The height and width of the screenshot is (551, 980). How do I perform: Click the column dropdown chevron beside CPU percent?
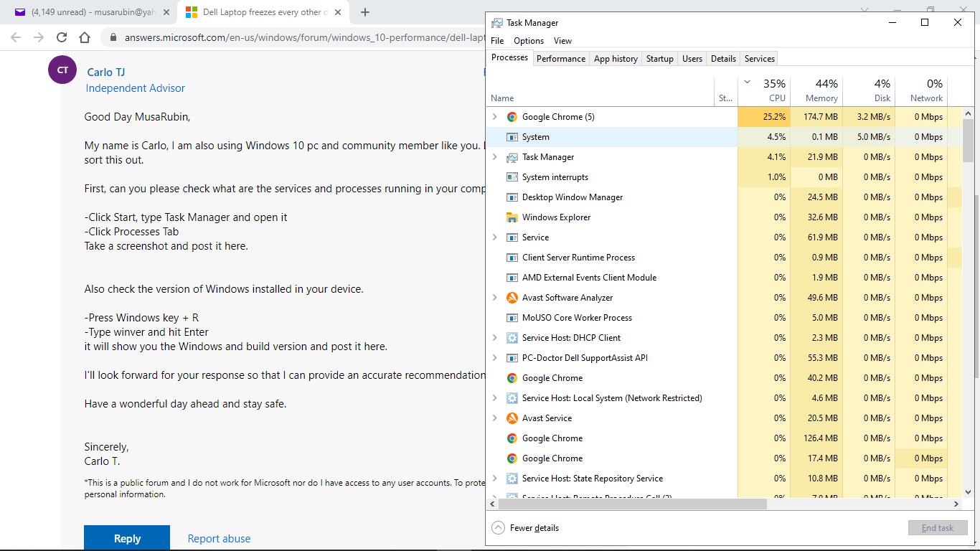[x=748, y=82]
